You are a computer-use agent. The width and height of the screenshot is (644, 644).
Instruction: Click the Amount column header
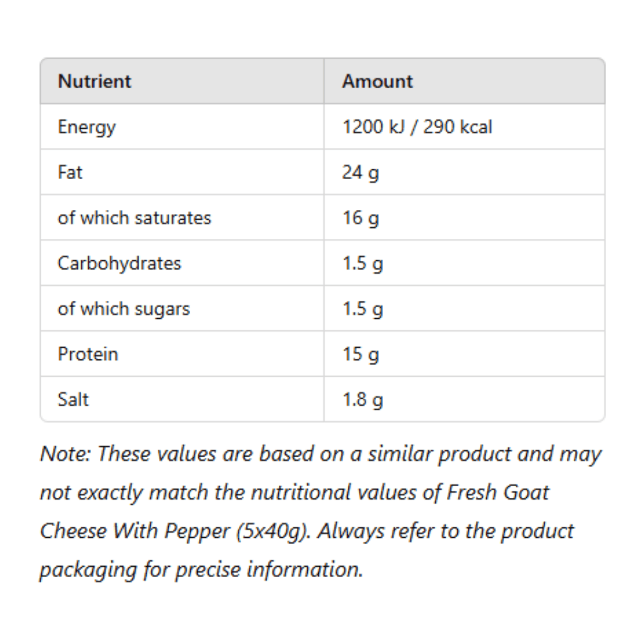[377, 81]
